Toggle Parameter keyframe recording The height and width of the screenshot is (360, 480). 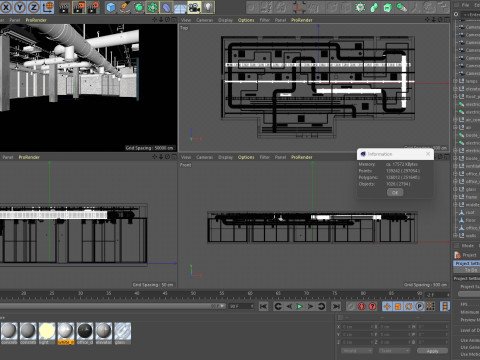[420, 306]
